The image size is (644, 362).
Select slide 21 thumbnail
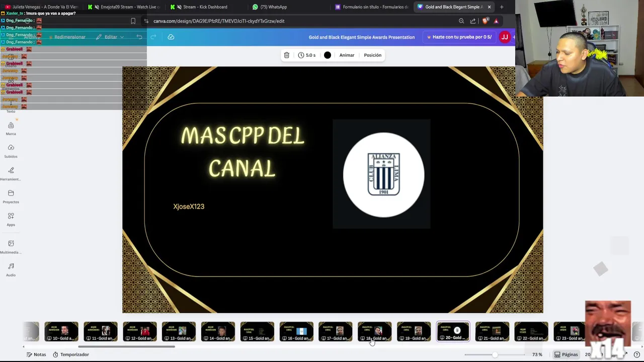[x=492, y=332]
